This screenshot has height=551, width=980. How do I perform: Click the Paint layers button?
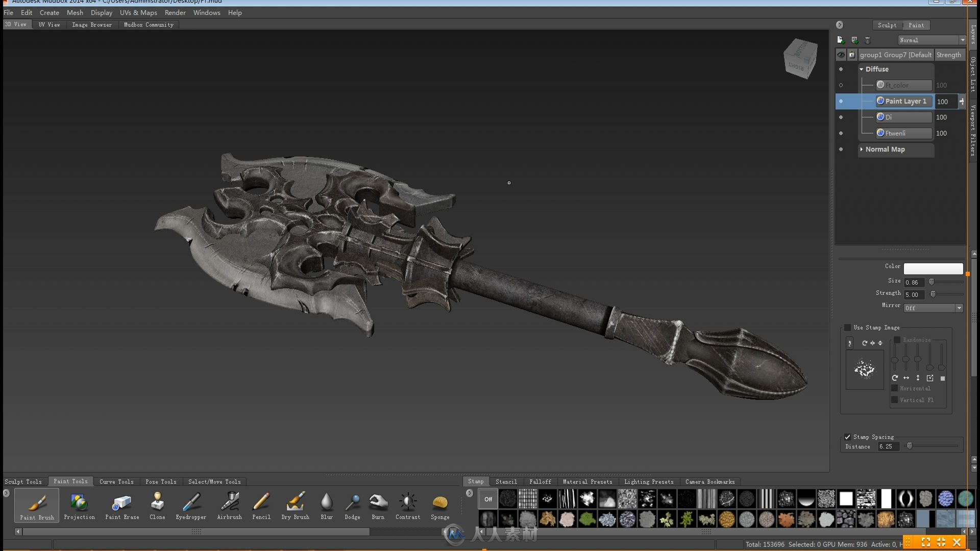click(916, 25)
